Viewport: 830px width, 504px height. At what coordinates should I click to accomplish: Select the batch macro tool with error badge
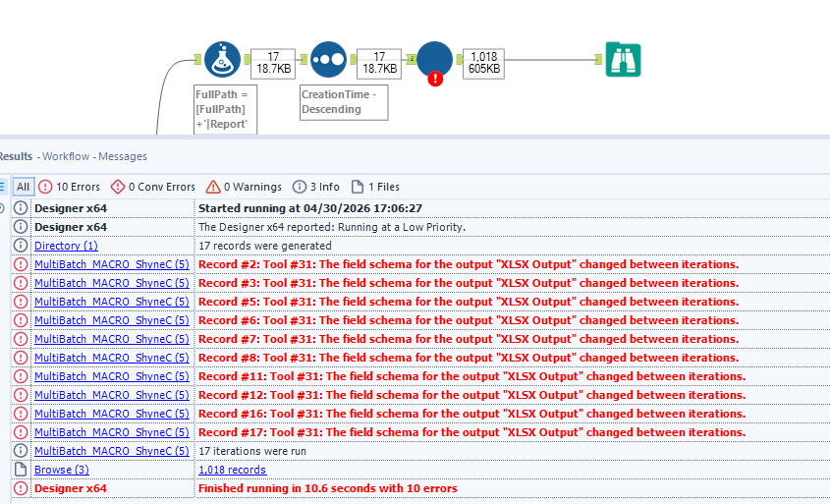tap(434, 60)
